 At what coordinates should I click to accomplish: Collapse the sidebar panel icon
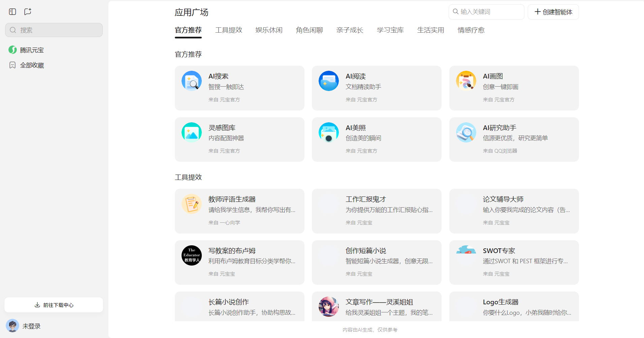pos(12,11)
